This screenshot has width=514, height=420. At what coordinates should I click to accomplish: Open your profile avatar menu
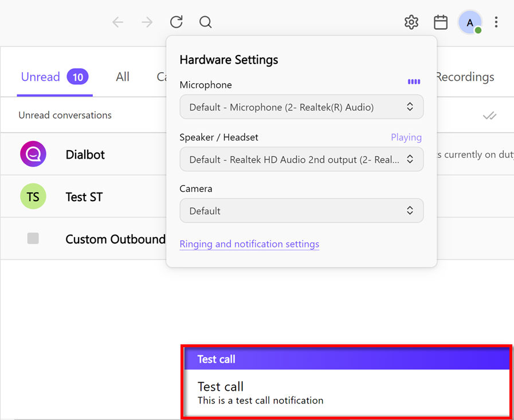(x=469, y=22)
